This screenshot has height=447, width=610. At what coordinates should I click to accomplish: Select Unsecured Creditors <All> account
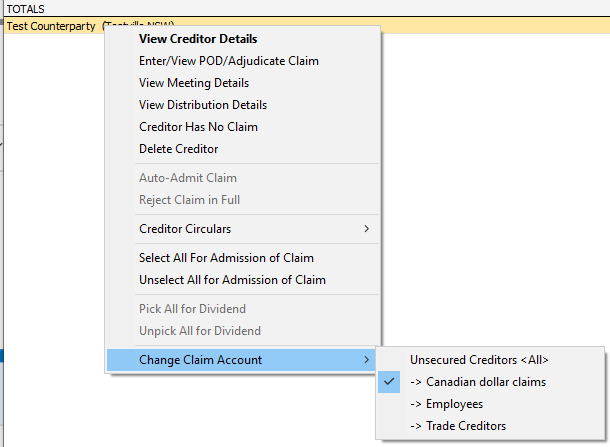(479, 360)
